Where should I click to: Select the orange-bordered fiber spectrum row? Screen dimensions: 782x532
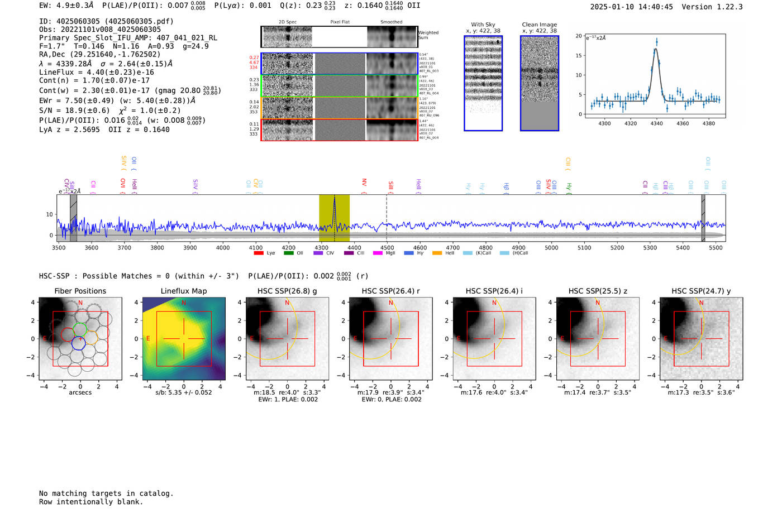coord(339,108)
